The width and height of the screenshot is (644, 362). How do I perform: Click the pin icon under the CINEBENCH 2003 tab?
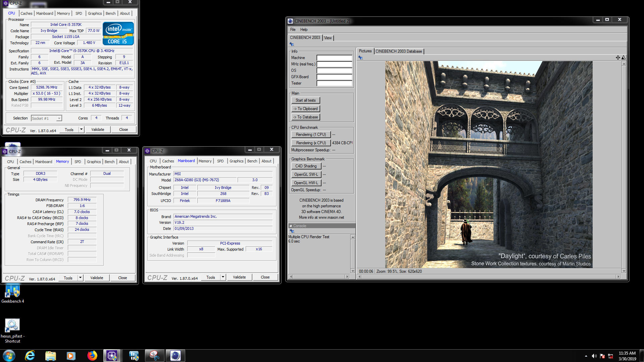[x=292, y=44]
